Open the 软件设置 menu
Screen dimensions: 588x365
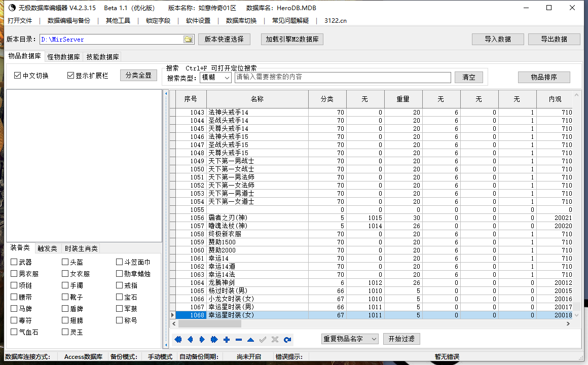(x=198, y=21)
